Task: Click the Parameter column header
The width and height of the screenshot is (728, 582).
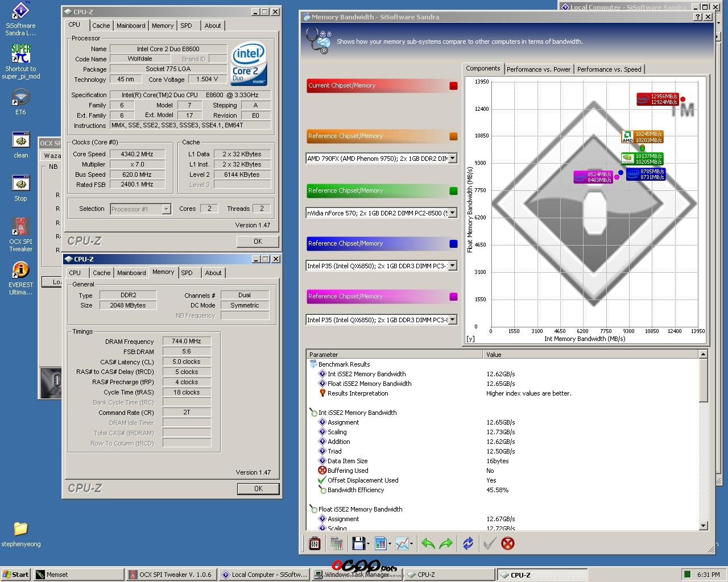Action: 394,355
